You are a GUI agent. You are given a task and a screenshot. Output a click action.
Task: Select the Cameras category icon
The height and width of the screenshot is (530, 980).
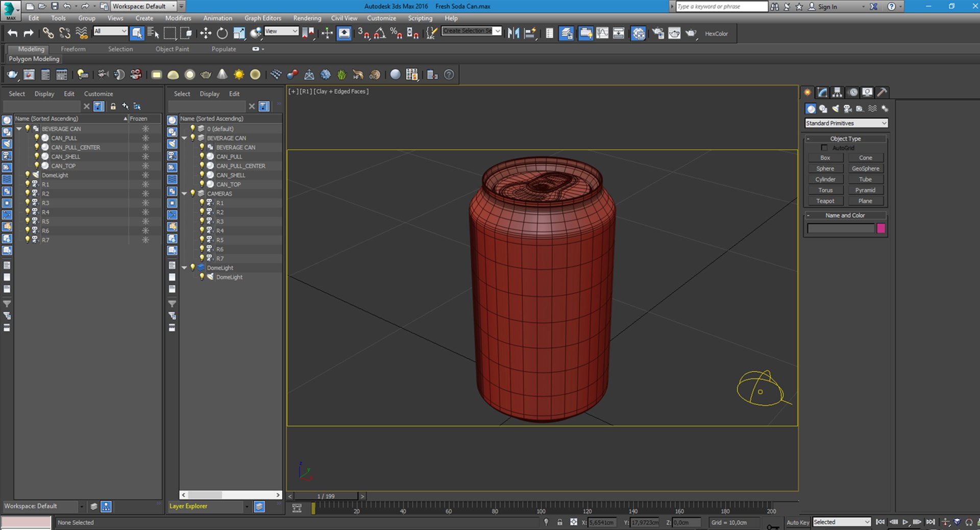847,109
